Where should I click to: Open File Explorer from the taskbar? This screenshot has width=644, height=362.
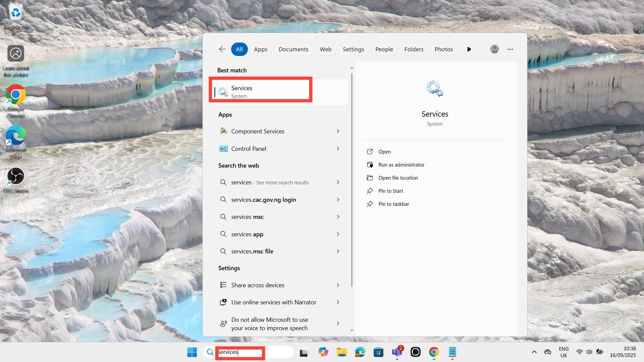(341, 352)
